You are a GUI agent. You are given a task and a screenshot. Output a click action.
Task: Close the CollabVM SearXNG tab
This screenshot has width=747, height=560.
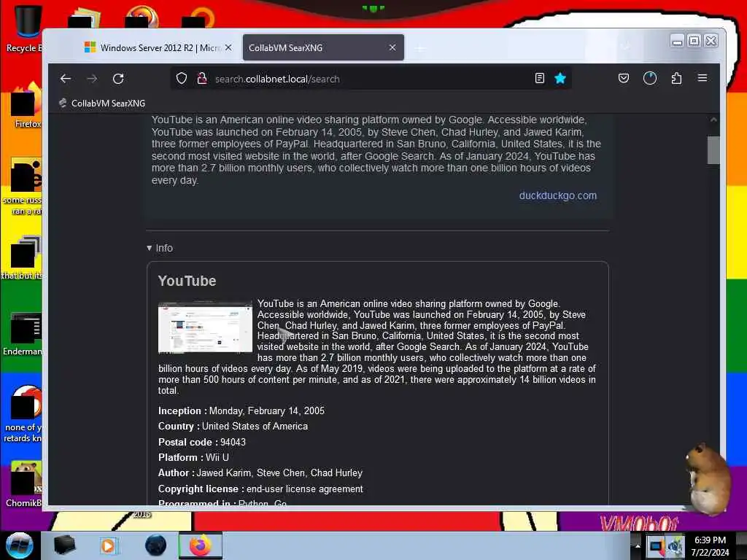[x=392, y=47]
